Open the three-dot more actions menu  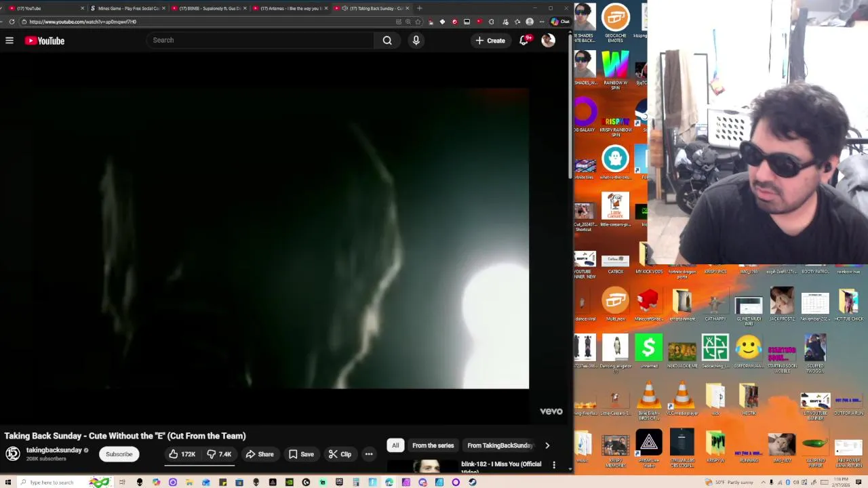pos(369,454)
